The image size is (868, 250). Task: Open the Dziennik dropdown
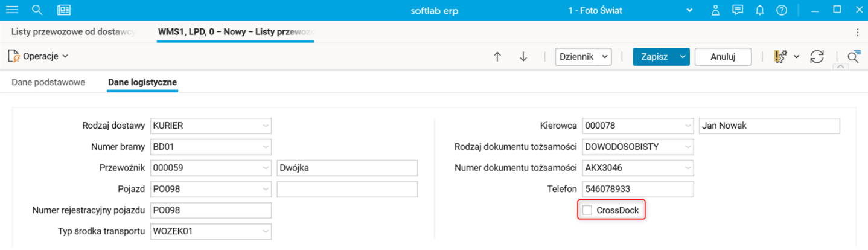(583, 56)
